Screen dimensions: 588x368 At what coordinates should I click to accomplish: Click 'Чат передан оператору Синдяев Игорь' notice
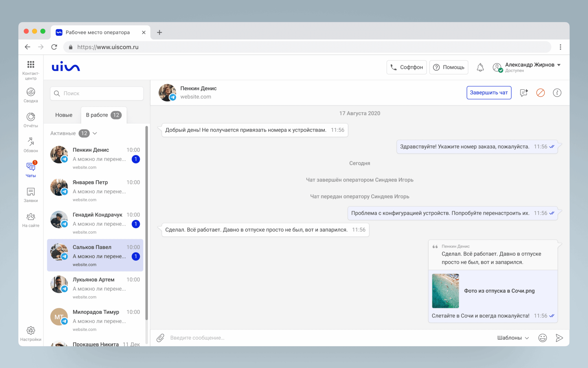click(x=360, y=196)
